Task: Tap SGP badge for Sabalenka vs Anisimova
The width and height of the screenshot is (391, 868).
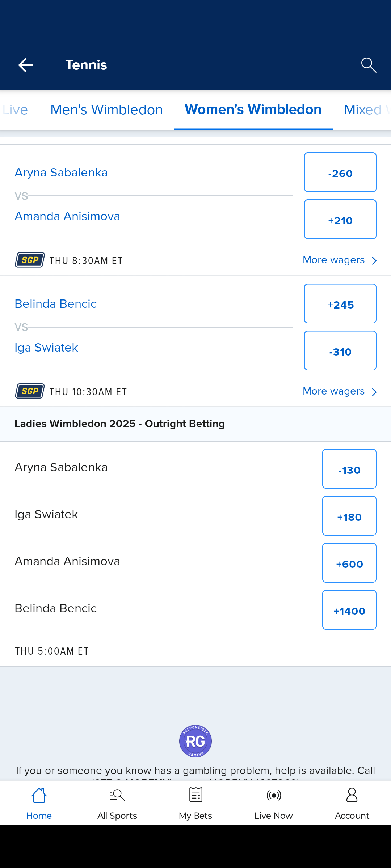Action: (x=30, y=260)
